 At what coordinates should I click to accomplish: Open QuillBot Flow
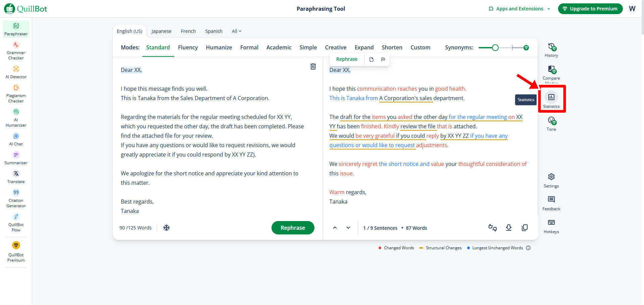[x=16, y=223]
